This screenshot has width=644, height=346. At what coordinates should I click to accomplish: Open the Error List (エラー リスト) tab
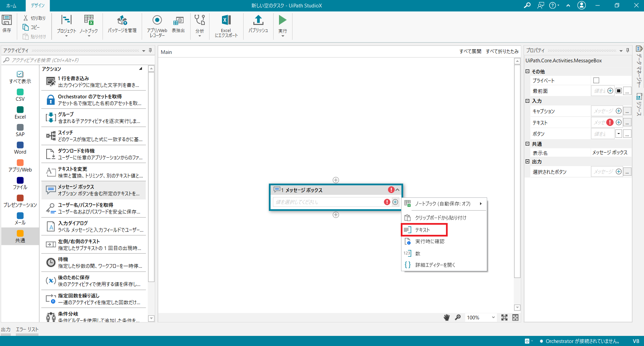tap(27, 329)
